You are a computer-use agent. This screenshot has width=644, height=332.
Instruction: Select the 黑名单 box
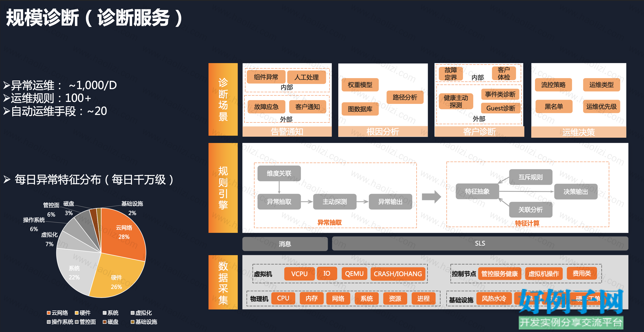click(x=554, y=106)
